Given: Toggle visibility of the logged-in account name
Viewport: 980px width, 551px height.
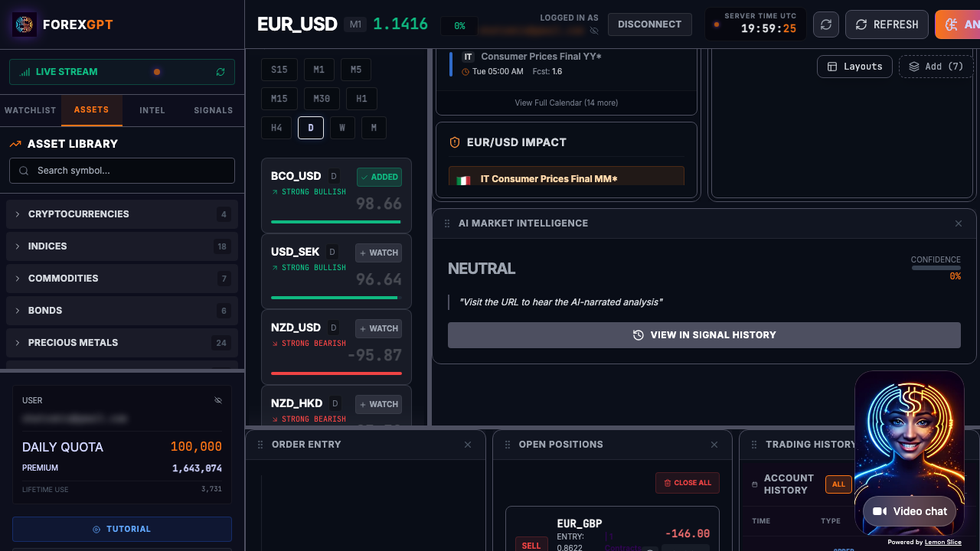Looking at the screenshot, I should tap(594, 31).
